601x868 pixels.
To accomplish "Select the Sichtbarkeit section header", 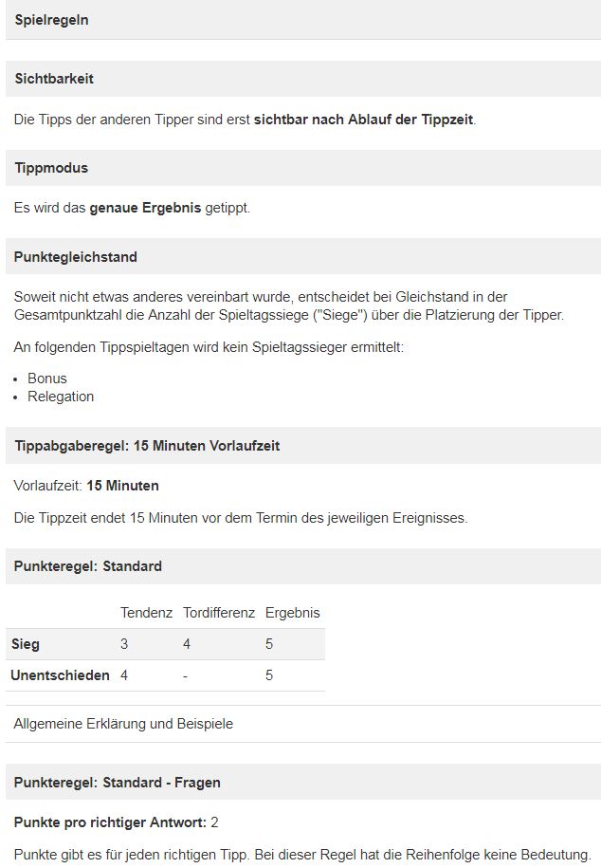I will (54, 79).
